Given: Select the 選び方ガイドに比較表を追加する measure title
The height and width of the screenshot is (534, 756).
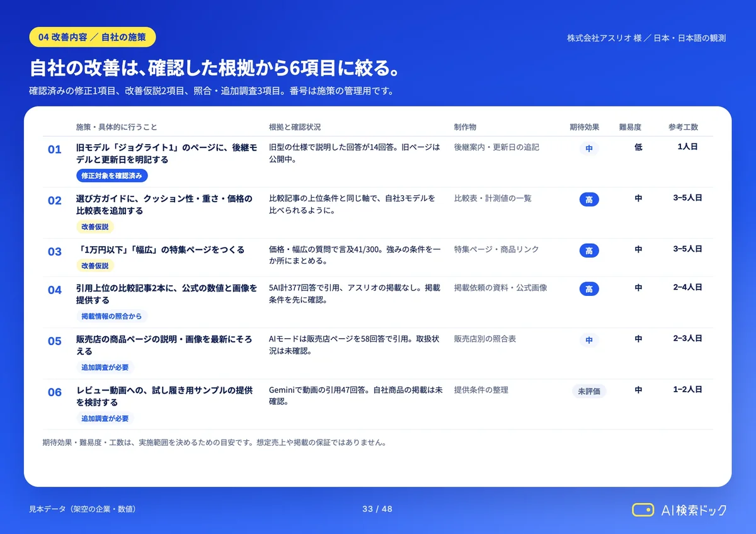Looking at the screenshot, I should [x=164, y=205].
